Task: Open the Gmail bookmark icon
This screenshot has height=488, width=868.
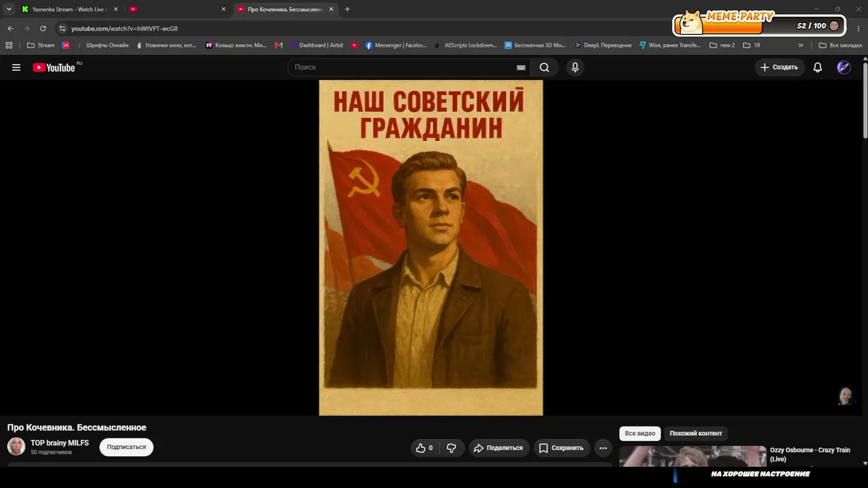Action: coord(279,45)
